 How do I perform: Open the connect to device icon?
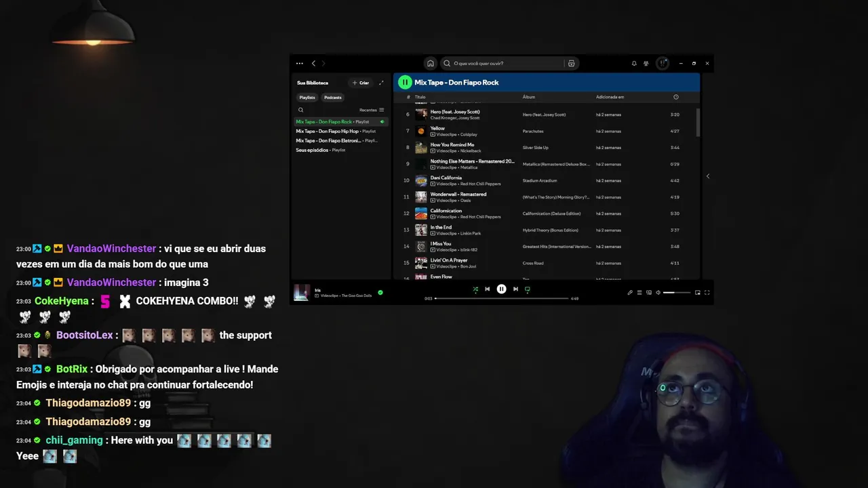(x=649, y=292)
